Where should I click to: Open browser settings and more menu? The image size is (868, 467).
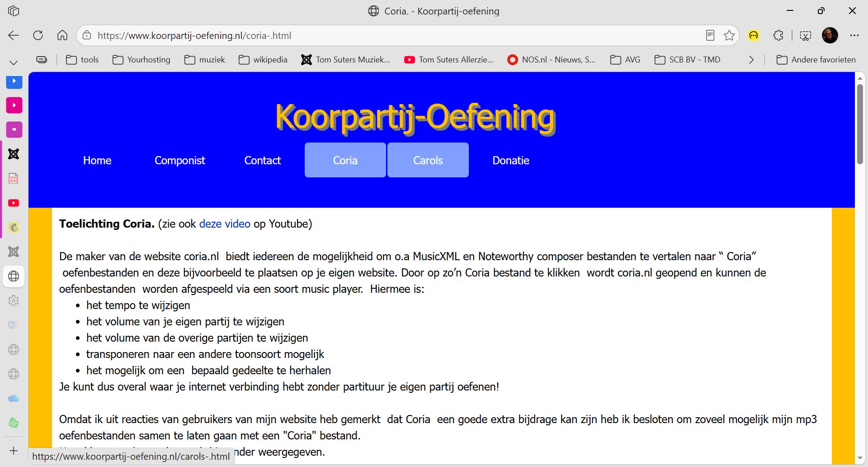854,35
